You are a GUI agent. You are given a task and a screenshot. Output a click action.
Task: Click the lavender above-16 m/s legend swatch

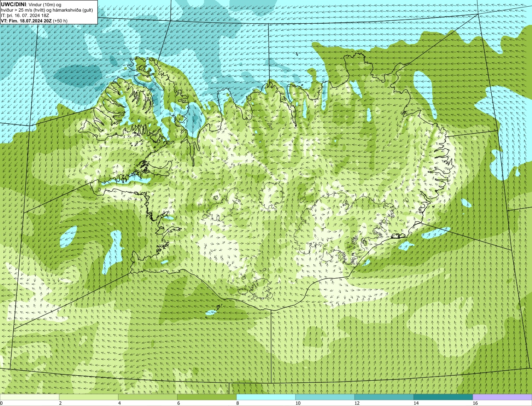[502, 397]
